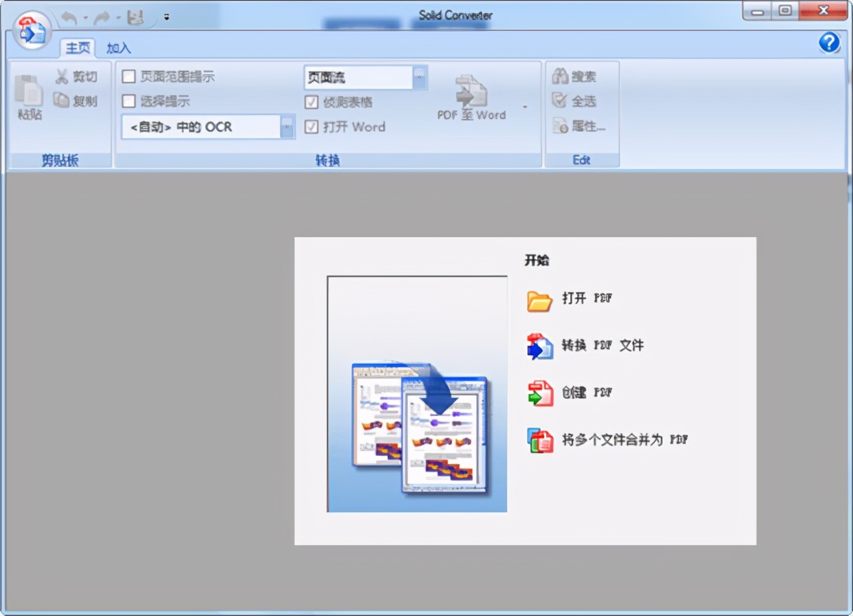Open the <自动> 中的 OCR dropdown
Image resolution: width=853 pixels, height=616 pixels.
pyautogui.click(x=287, y=127)
